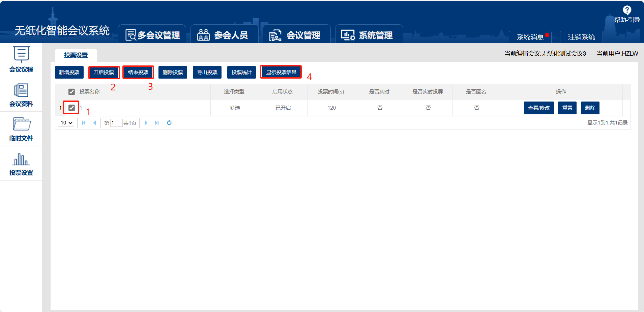This screenshot has width=644, height=312.
Task: Toggle the select-all checkbox in the table header
Action: click(x=71, y=92)
